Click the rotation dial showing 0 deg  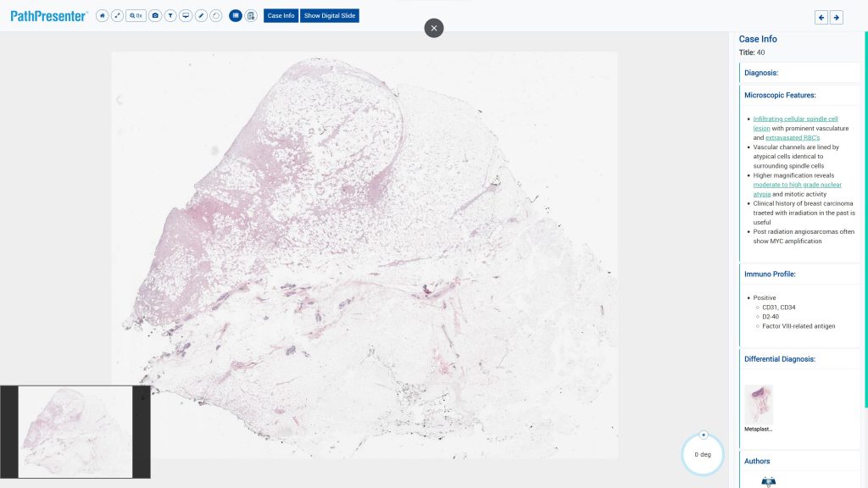pyautogui.click(x=703, y=454)
